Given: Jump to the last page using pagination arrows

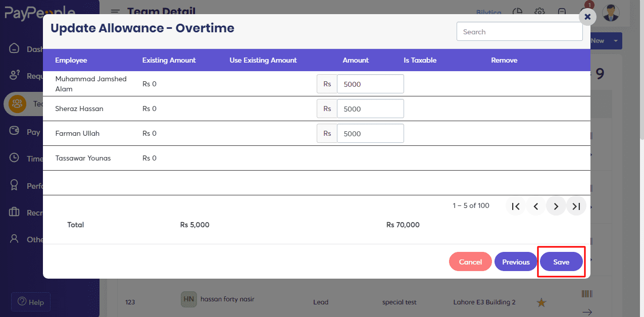Looking at the screenshot, I should tap(576, 206).
